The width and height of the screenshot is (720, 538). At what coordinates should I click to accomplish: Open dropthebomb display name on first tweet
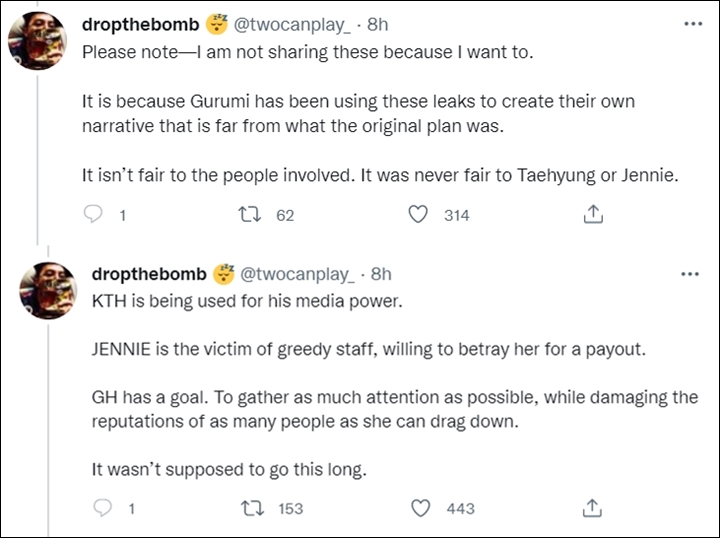[x=141, y=25]
